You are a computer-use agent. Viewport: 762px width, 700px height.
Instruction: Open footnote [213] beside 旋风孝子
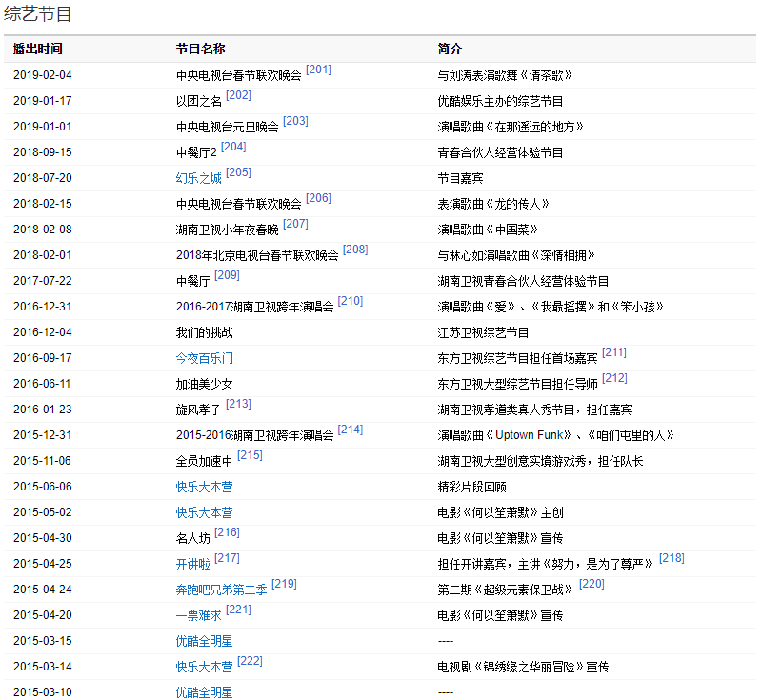(238, 404)
